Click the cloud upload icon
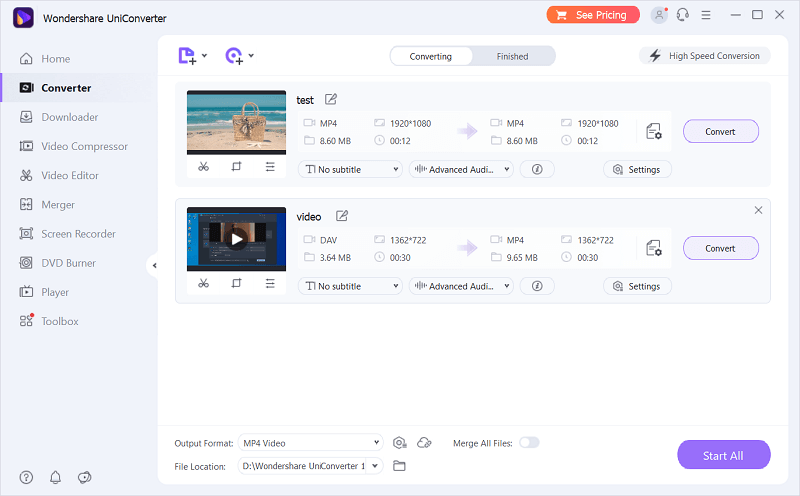This screenshot has width=800, height=496. 424,442
